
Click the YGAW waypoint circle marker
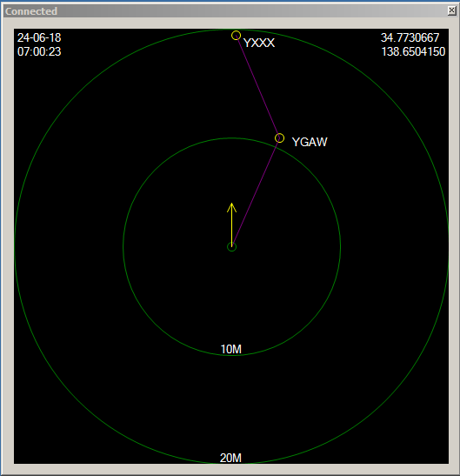click(x=279, y=138)
